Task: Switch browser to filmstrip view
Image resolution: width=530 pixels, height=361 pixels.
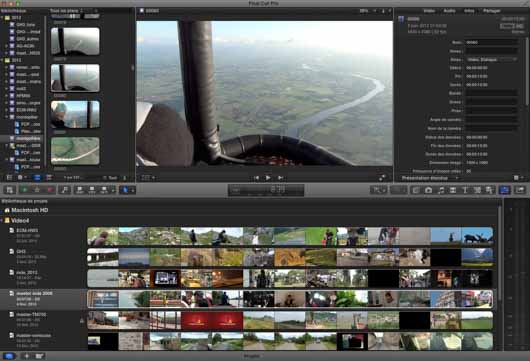Action: coord(37,177)
